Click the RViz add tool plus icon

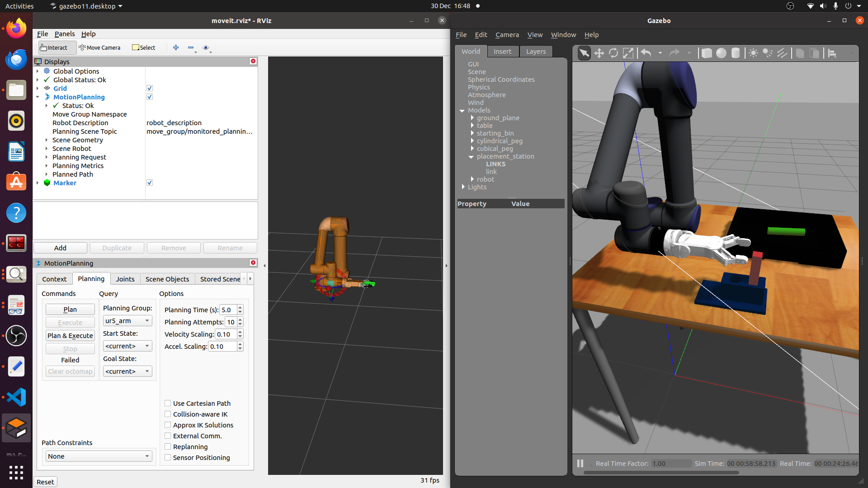176,47
